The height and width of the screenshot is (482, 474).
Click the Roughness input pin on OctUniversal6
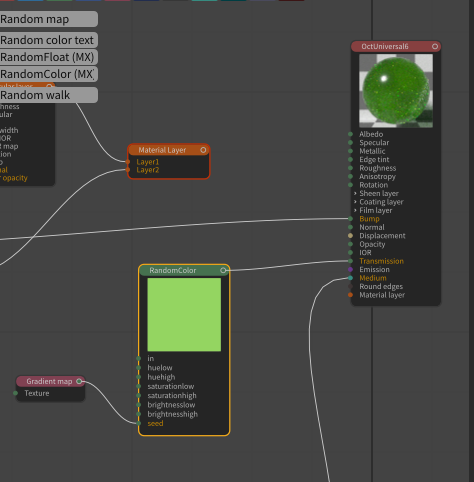[350, 168]
